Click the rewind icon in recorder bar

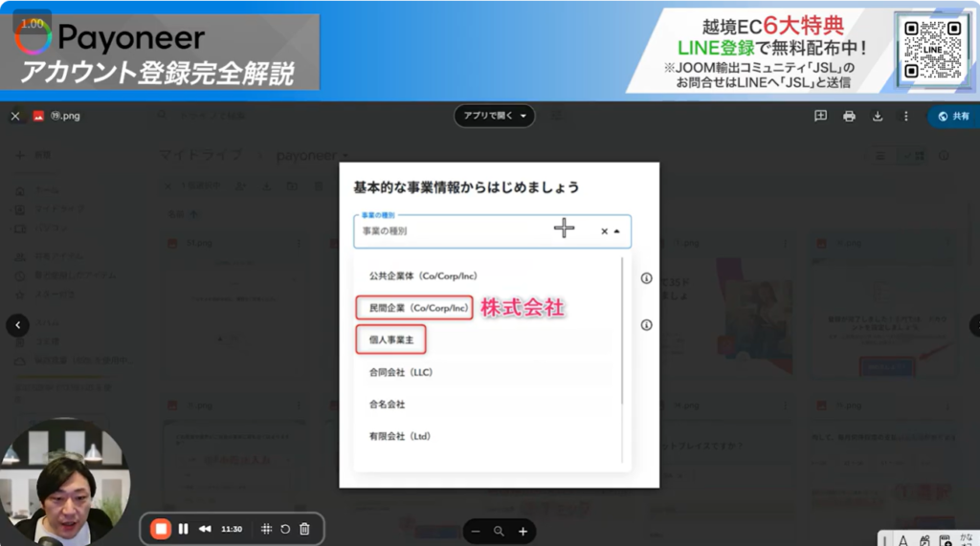click(x=205, y=529)
